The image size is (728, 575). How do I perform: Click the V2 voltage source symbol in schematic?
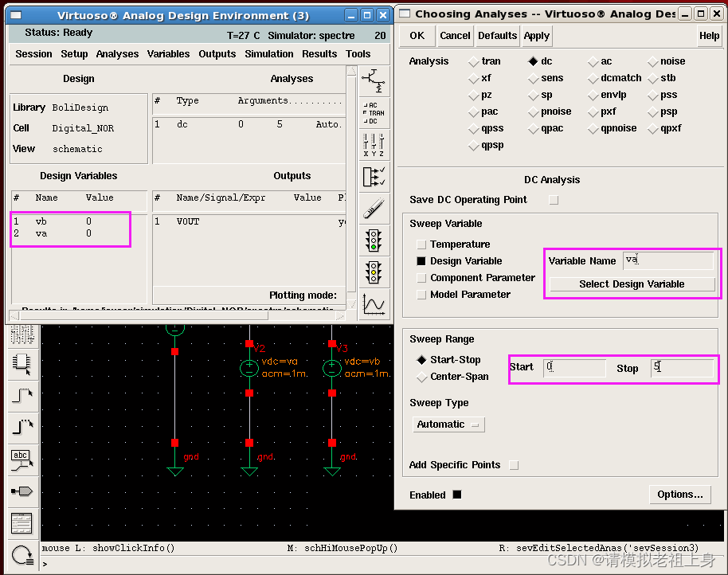pos(249,368)
